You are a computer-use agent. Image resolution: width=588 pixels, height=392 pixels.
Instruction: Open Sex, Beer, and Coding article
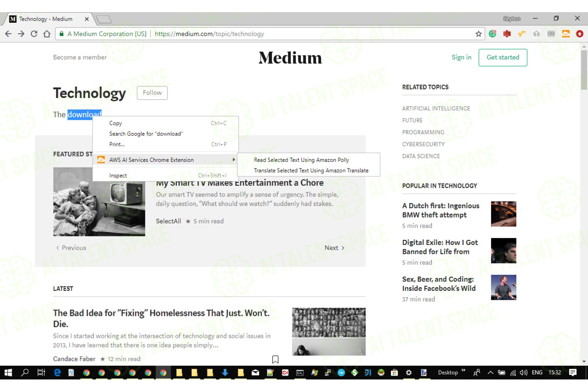(439, 284)
